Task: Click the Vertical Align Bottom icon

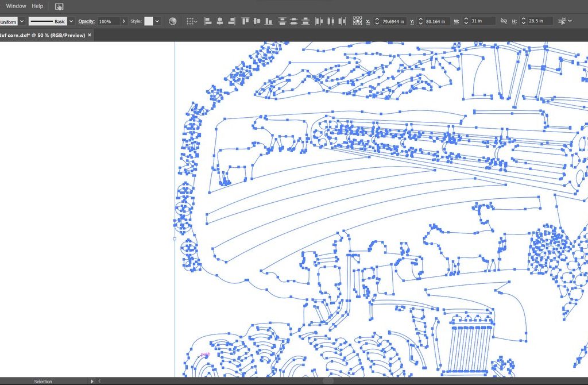Action: 269,21
